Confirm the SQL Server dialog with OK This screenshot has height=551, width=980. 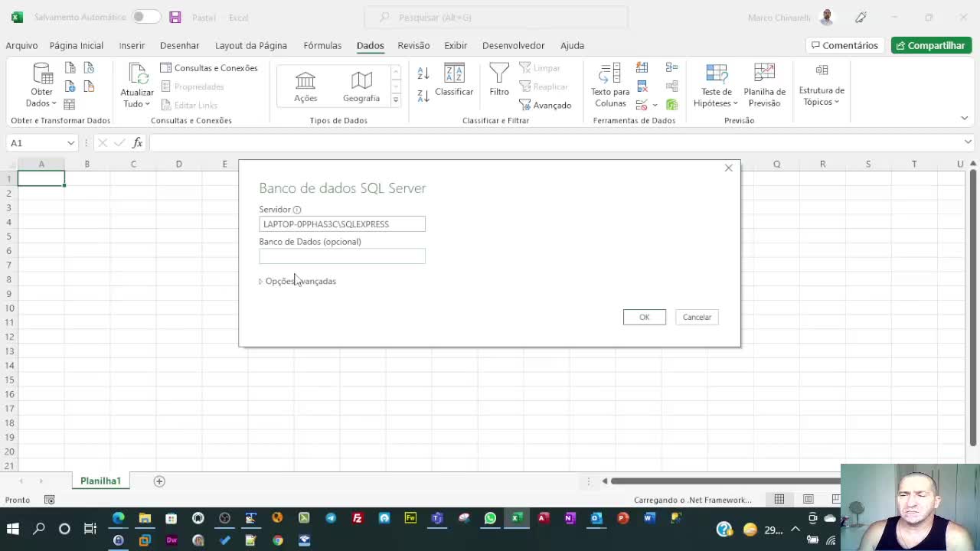coord(645,317)
